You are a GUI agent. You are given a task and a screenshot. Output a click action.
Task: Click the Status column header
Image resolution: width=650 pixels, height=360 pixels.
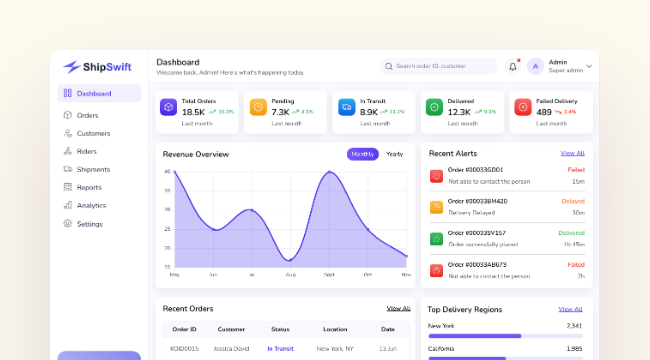[x=280, y=329]
